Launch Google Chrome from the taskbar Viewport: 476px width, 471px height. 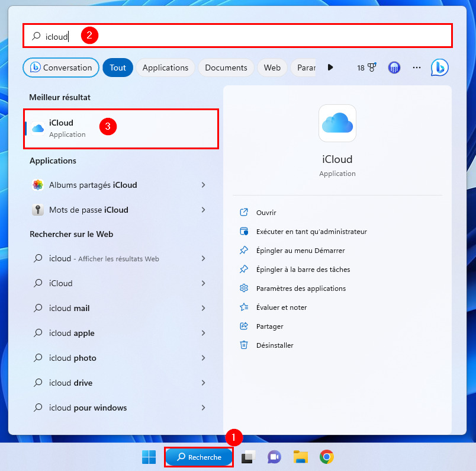coord(327,457)
